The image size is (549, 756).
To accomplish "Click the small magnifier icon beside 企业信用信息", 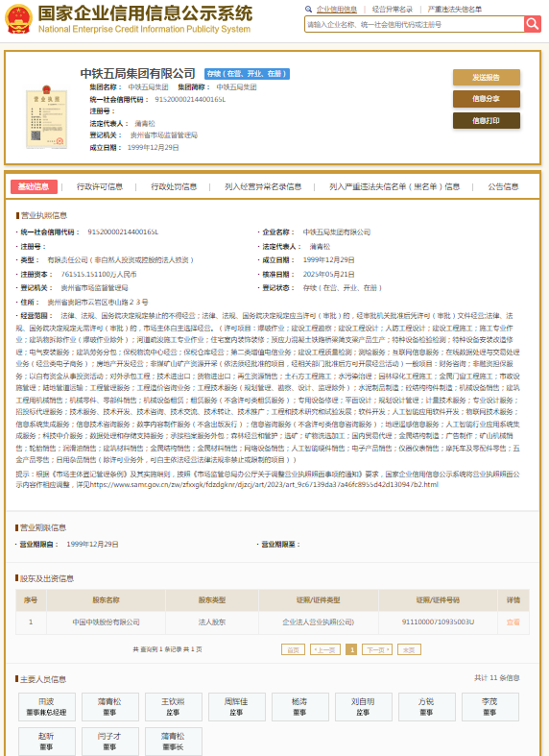I will [308, 10].
